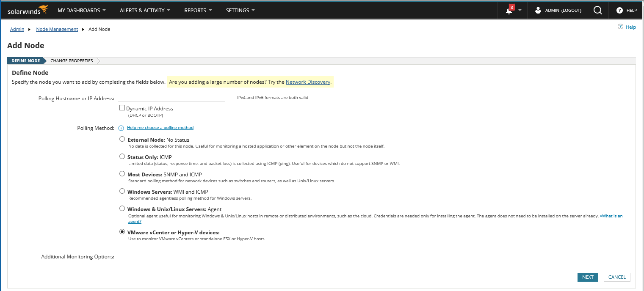Open the notifications bell icon
This screenshot has height=291, width=644.
pos(509,10)
